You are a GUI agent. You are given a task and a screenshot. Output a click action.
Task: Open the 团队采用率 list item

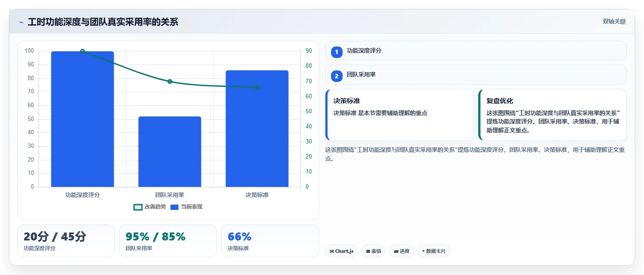tap(476, 75)
